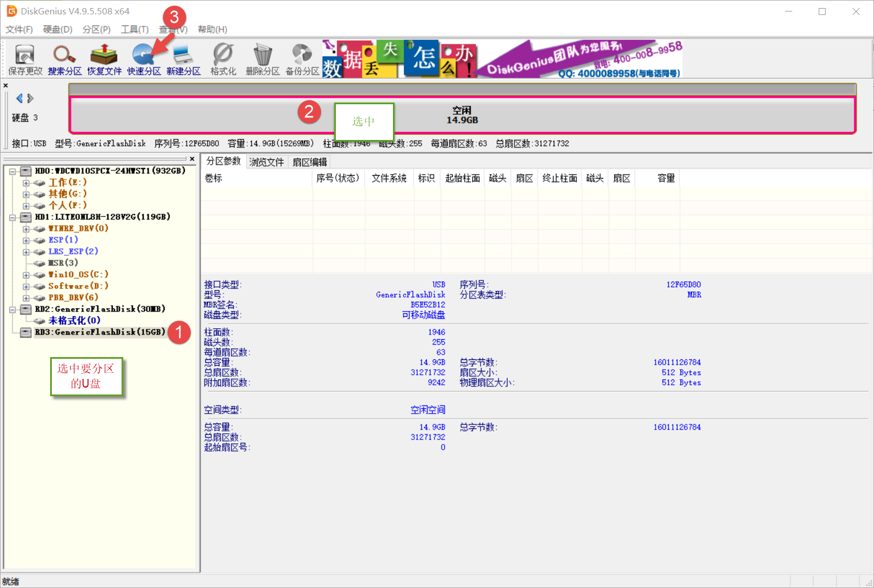The width and height of the screenshot is (874, 588).
Task: Expand the WINRE_DRV(0) partition node
Action: tap(26, 229)
